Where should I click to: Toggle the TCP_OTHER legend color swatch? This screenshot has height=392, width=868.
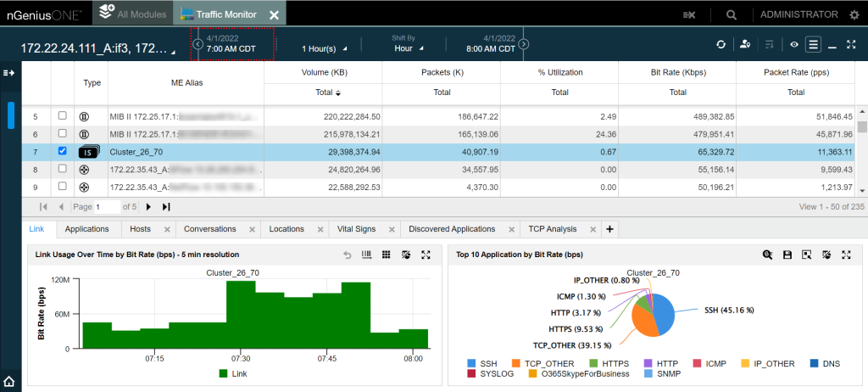point(516,364)
